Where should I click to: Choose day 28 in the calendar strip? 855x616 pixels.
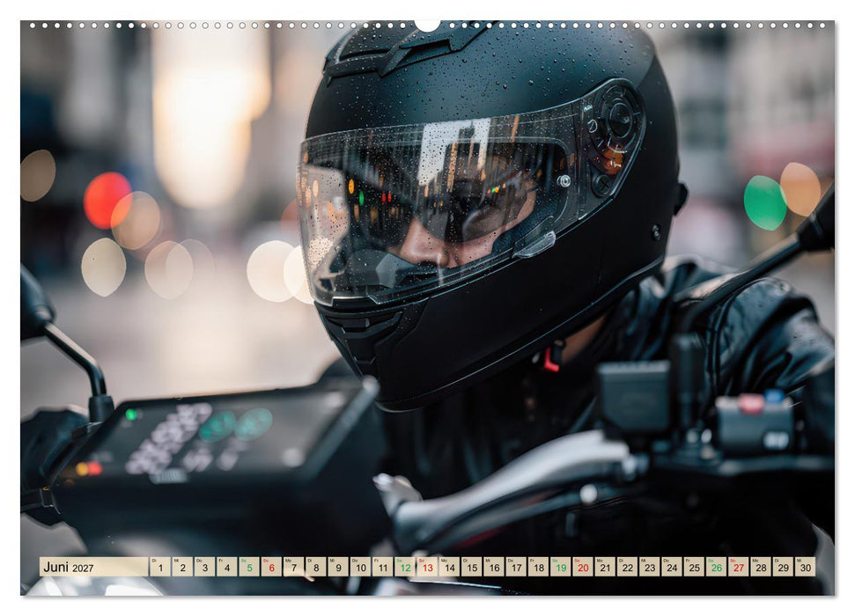761,567
